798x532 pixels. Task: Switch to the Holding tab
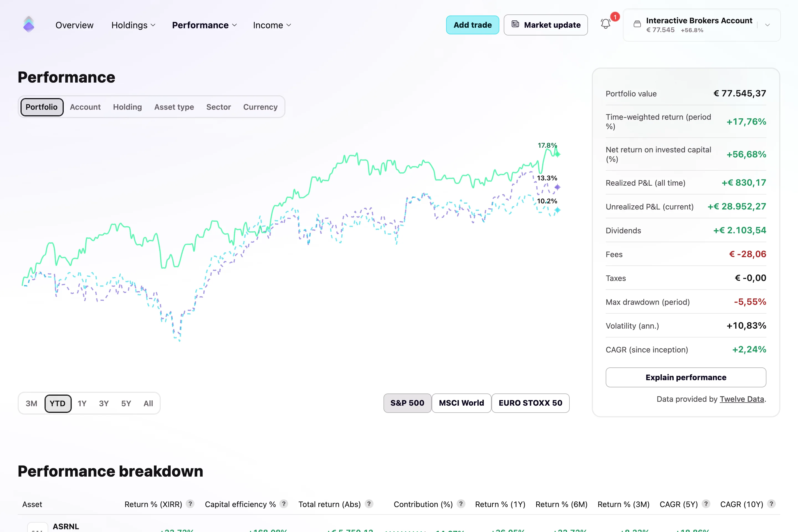[127, 107]
